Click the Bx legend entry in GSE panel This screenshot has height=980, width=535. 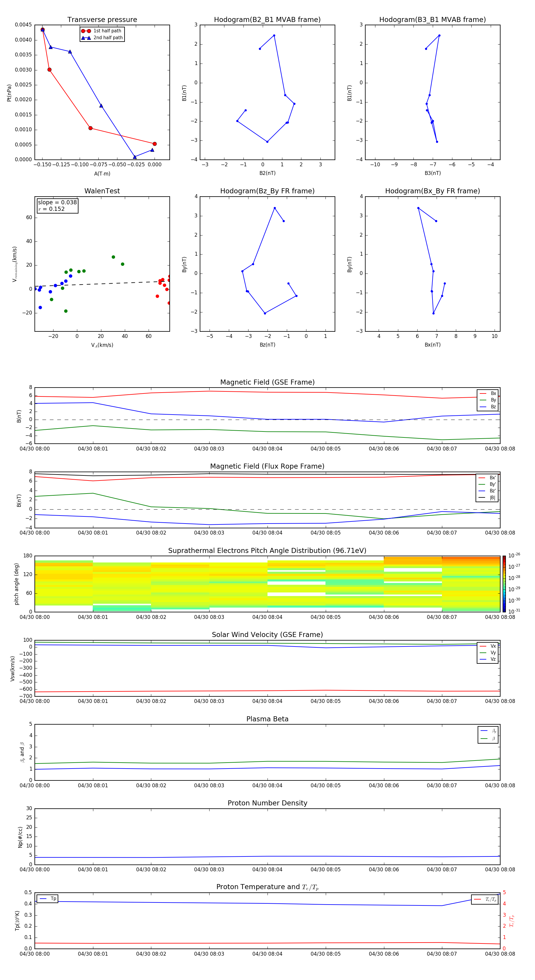point(488,393)
